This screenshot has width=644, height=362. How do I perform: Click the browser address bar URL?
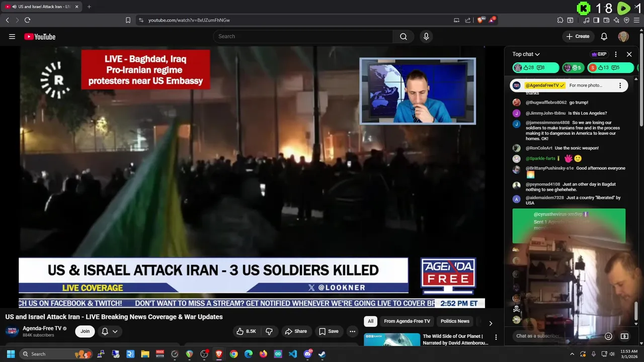click(189, 20)
